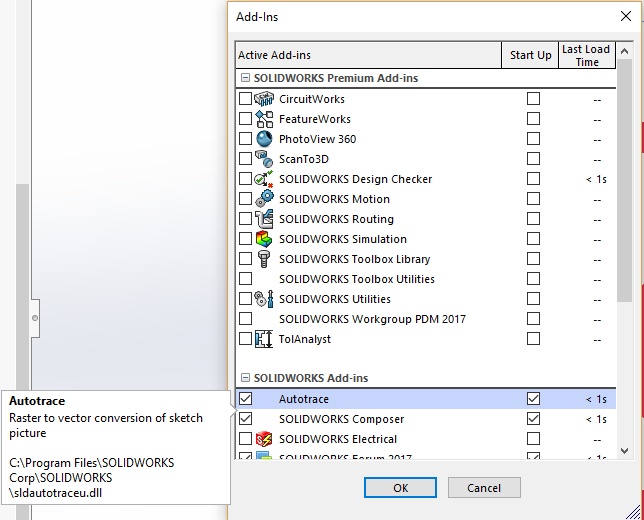Click the PhotoView 360 sphere icon
Image resolution: width=644 pixels, height=520 pixels.
point(264,139)
